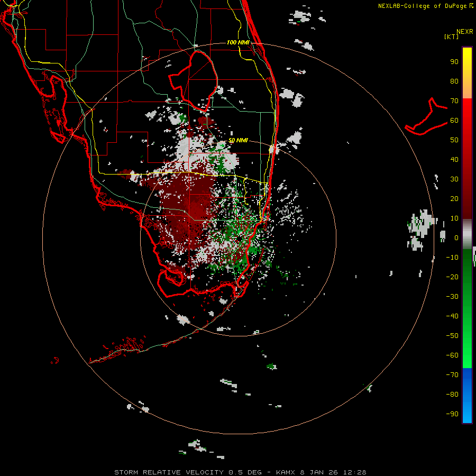Click the -40 scale value
Screen dimensions: 476x476
click(452, 316)
